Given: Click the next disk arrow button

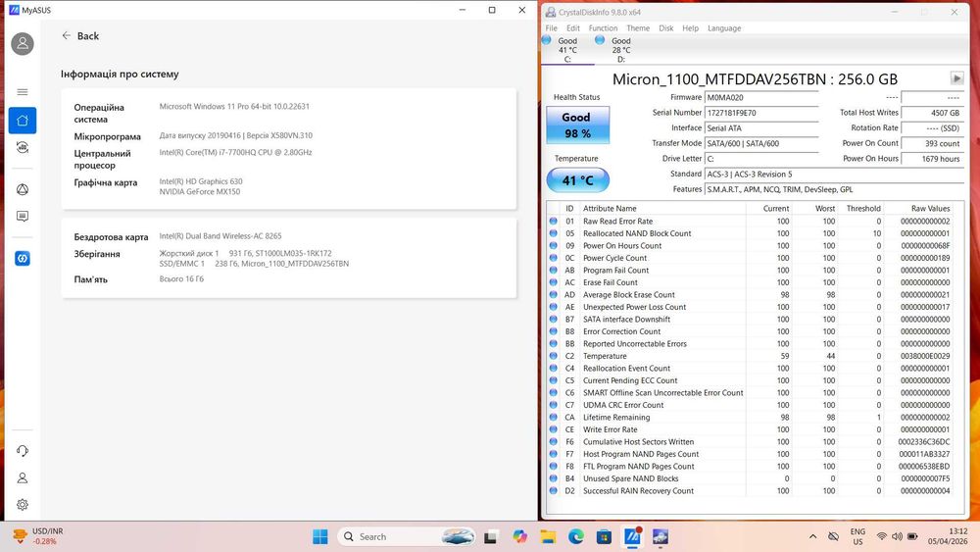Looking at the screenshot, I should pos(956,78).
